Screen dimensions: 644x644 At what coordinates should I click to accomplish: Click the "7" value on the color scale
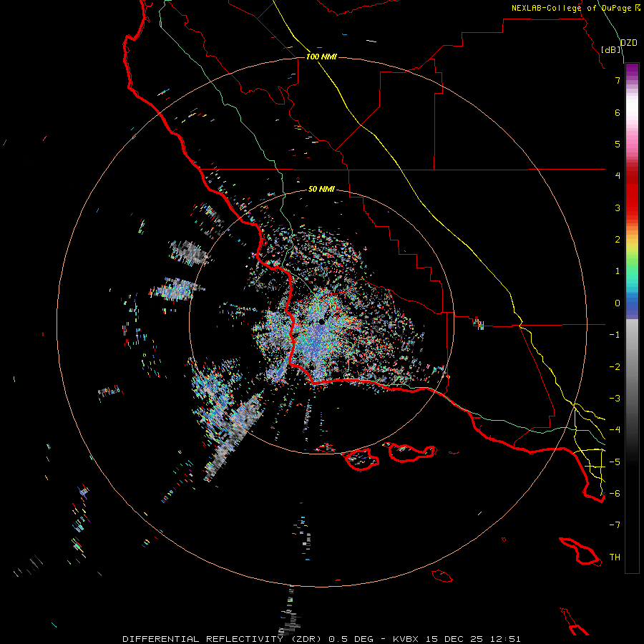click(618, 80)
